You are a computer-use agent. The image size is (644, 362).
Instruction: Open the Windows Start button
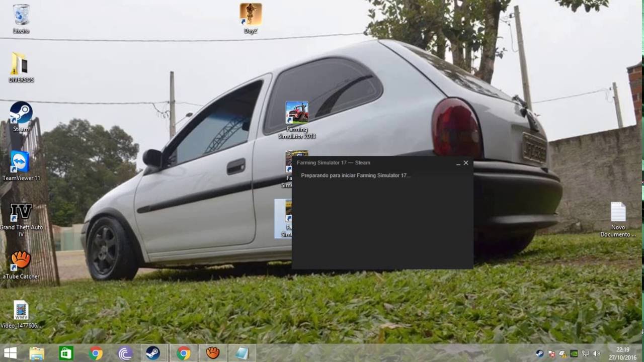pos(10,353)
